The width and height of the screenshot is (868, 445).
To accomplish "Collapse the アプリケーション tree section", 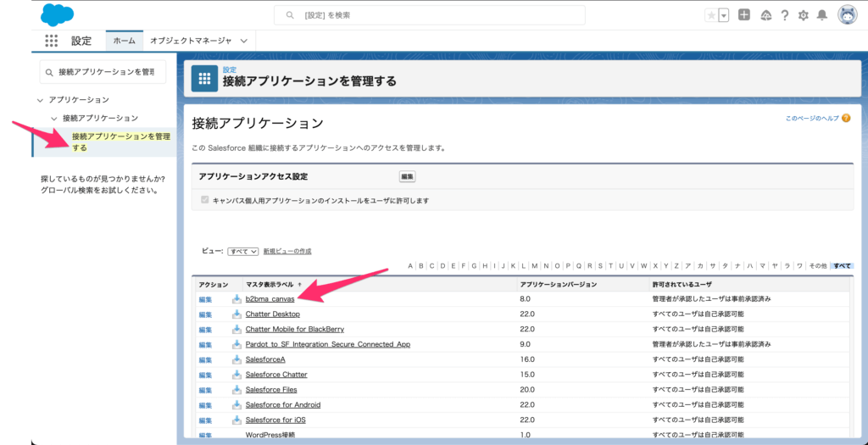I will pos(40,100).
